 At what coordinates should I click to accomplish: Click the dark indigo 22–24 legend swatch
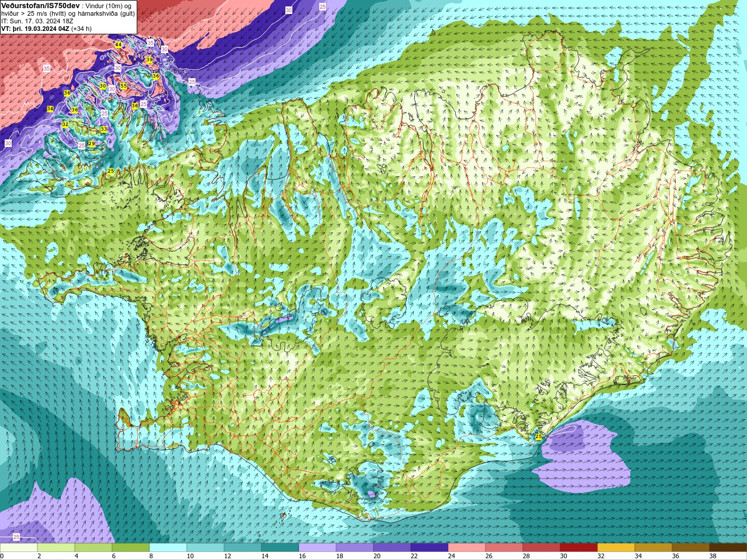pyautogui.click(x=430, y=548)
